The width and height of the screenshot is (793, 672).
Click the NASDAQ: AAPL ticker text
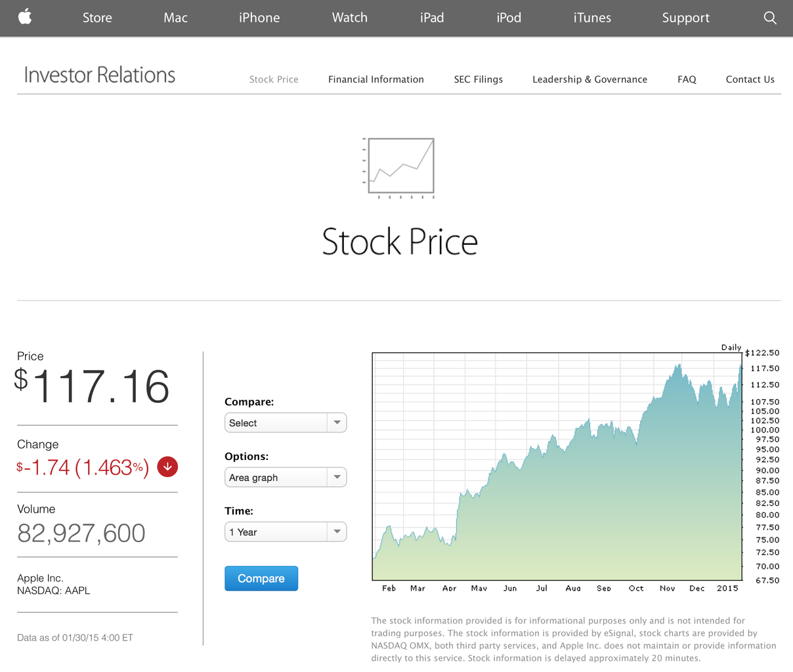54,591
